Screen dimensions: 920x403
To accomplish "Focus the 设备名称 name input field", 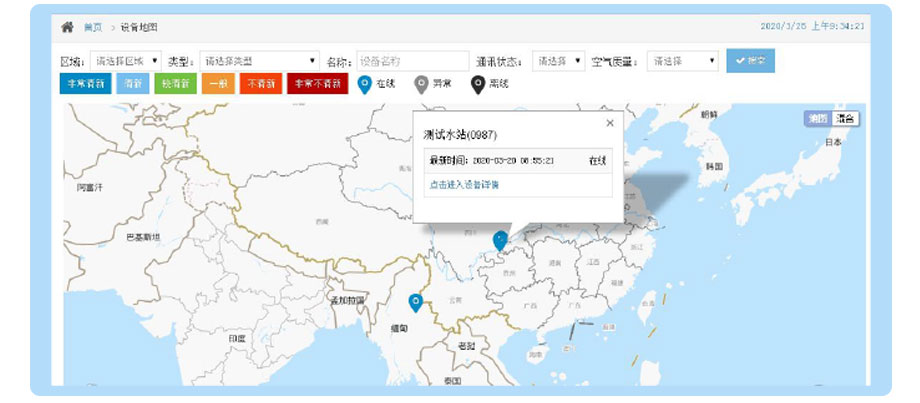I will pyautogui.click(x=413, y=61).
